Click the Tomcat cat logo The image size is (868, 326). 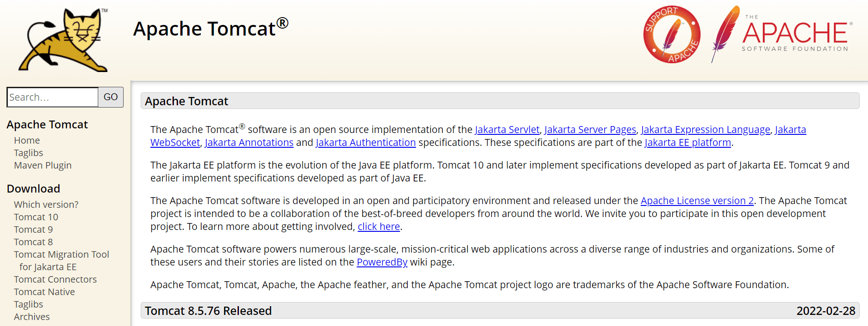click(63, 40)
